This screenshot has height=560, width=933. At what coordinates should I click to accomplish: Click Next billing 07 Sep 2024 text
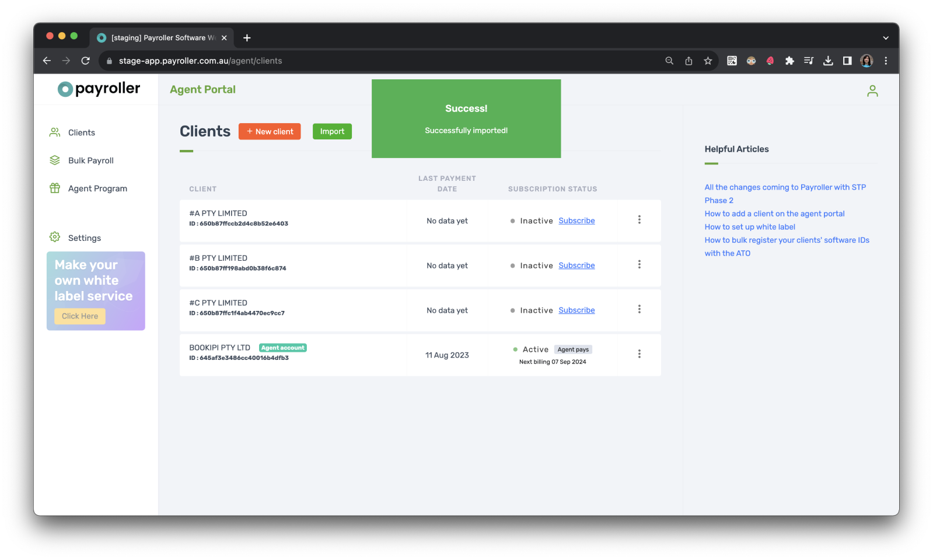click(x=553, y=362)
